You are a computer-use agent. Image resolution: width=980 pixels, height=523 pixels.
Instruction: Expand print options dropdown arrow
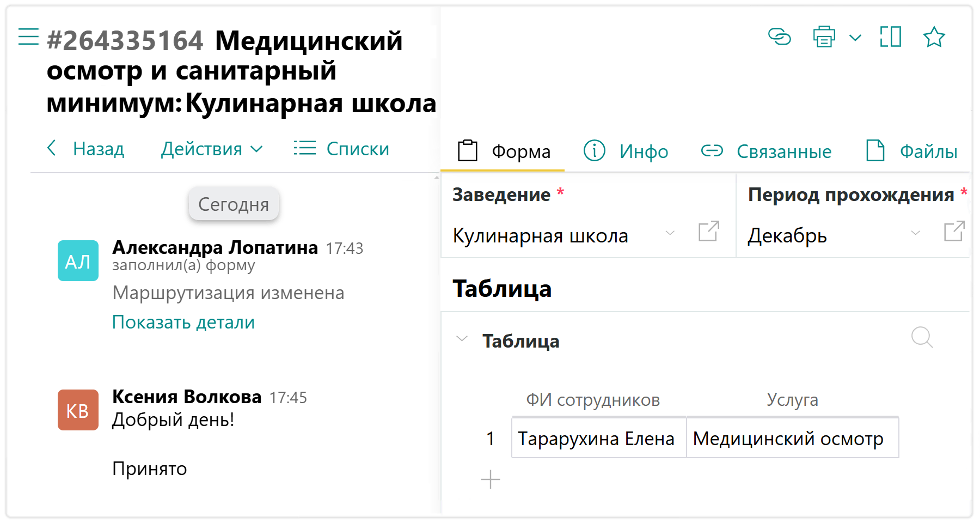pos(855,38)
